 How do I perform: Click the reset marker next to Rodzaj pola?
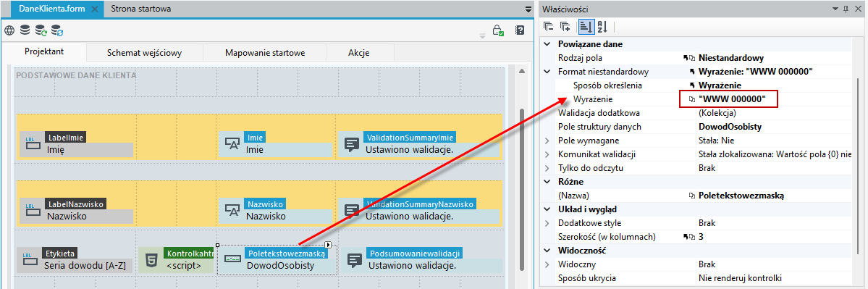tap(686, 57)
